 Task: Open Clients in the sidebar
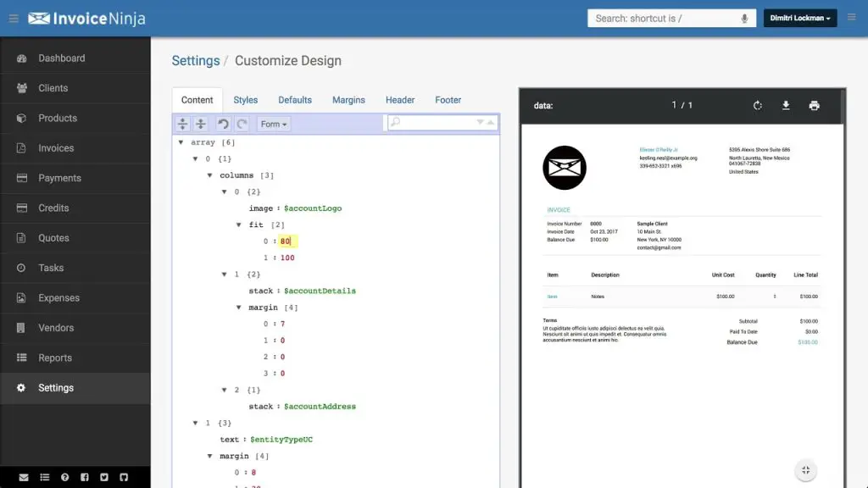coord(75,88)
